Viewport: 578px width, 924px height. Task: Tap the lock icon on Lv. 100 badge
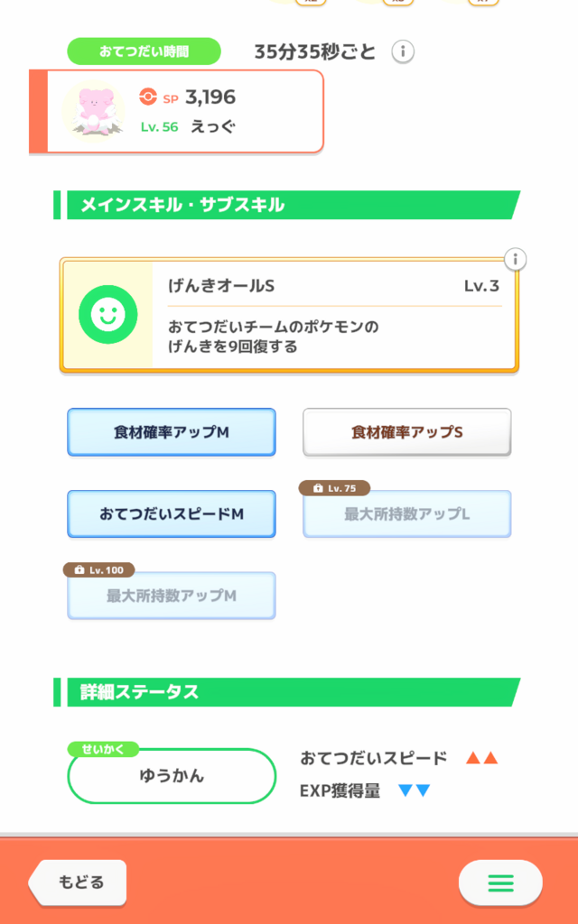pos(81,570)
